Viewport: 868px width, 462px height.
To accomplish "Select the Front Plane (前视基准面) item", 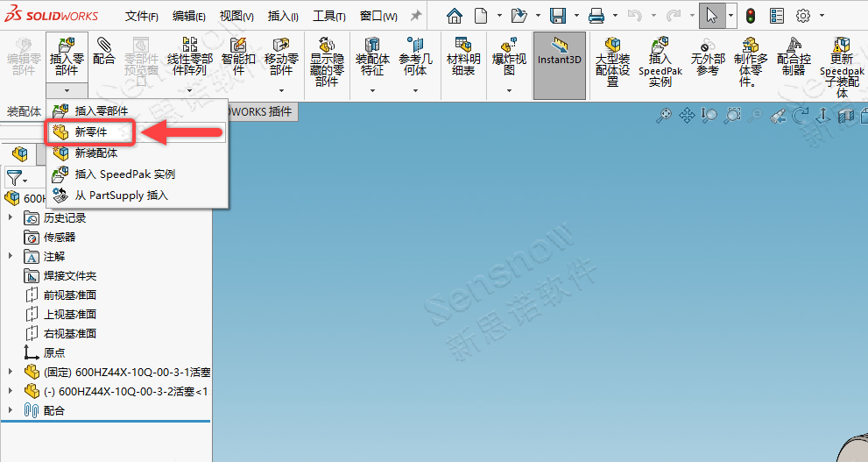I will coord(70,295).
